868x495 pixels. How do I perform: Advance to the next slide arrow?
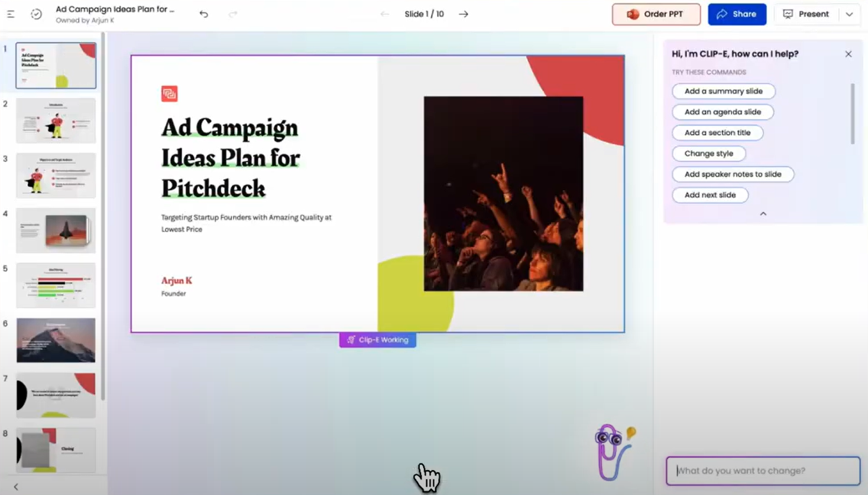click(464, 14)
